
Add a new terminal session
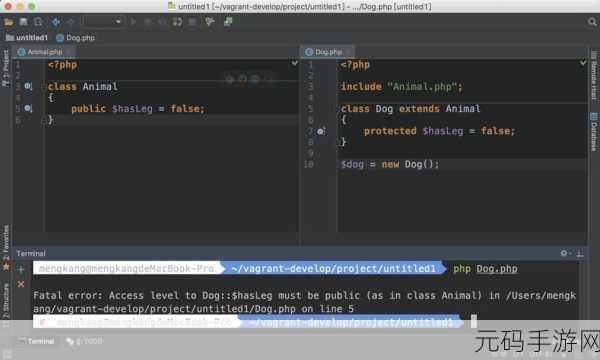coord(21,270)
